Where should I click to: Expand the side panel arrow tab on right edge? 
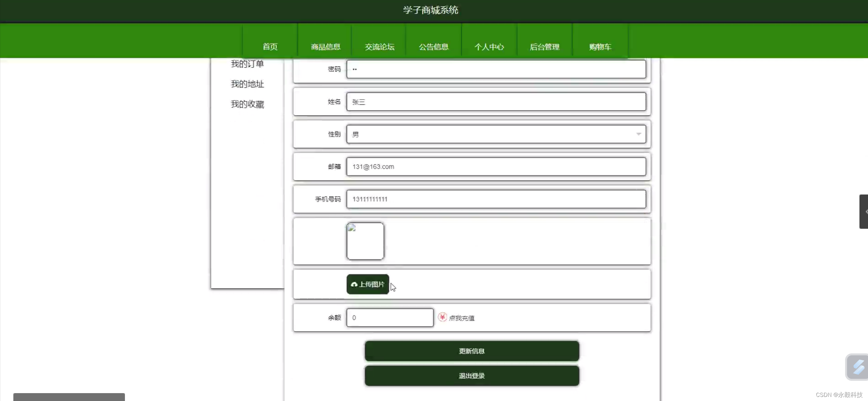pyautogui.click(x=864, y=212)
